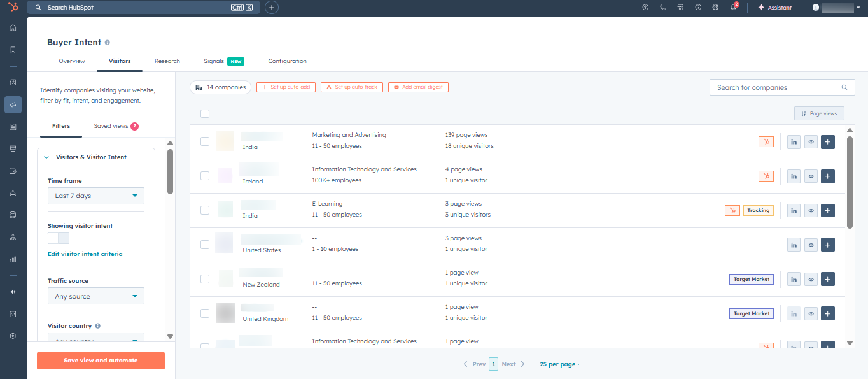Open the Last 7 days time frame dropdown

[95, 196]
